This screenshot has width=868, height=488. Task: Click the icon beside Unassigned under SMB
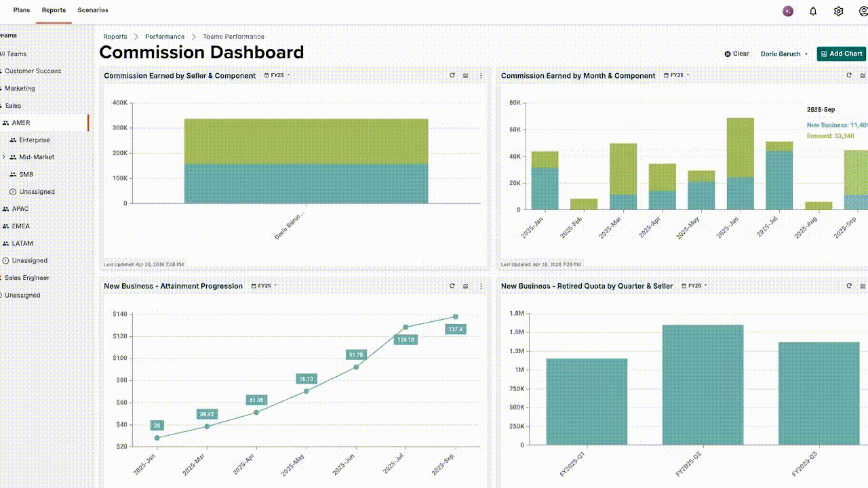(x=13, y=192)
